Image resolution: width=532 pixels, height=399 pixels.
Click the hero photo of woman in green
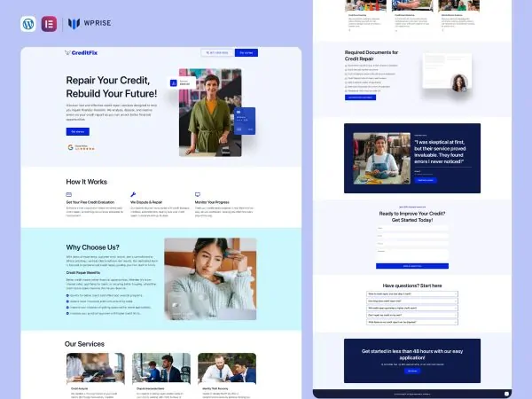210,113
